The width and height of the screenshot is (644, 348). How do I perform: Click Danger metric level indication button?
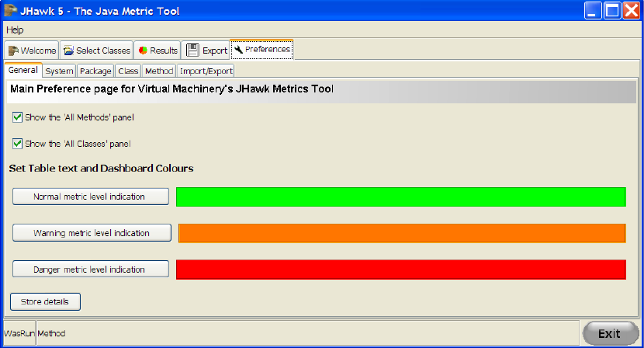point(91,270)
